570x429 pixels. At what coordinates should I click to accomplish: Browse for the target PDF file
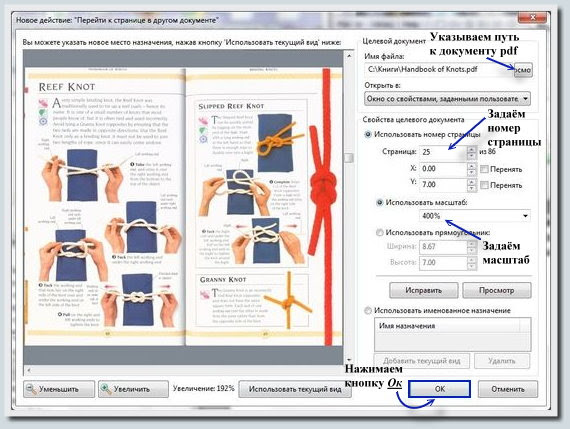point(523,69)
